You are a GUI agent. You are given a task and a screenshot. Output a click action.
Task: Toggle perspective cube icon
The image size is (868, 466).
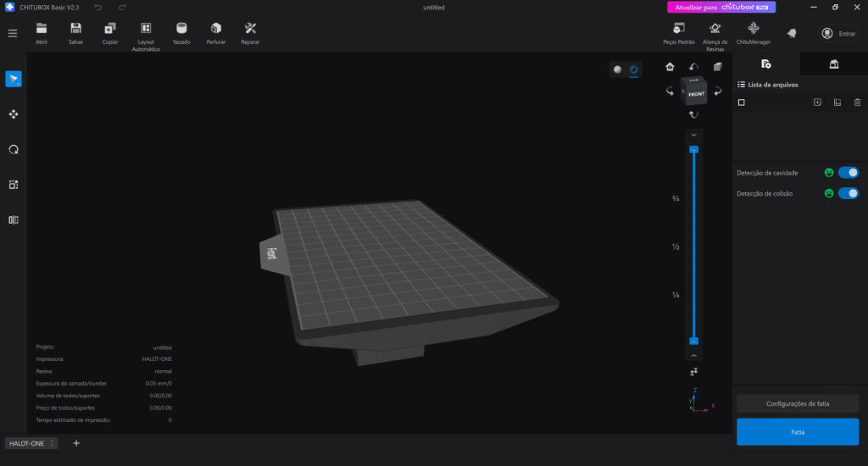717,67
